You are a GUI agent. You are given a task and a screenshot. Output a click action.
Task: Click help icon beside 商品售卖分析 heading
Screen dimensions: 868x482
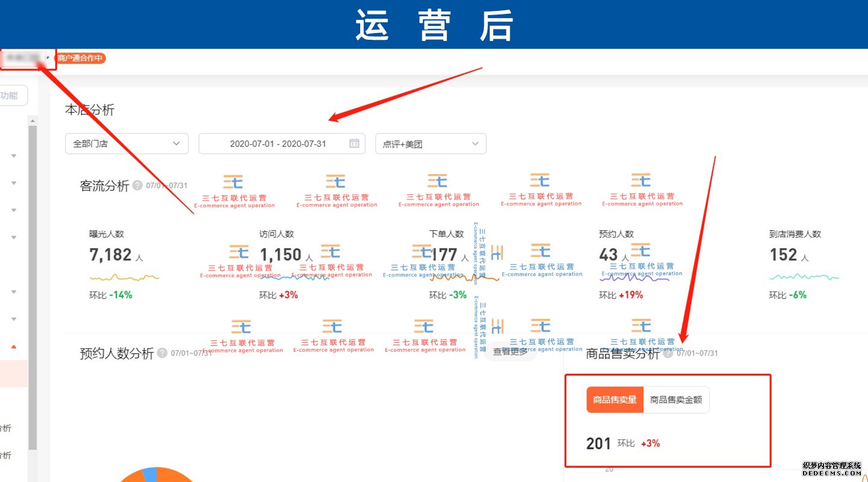668,353
